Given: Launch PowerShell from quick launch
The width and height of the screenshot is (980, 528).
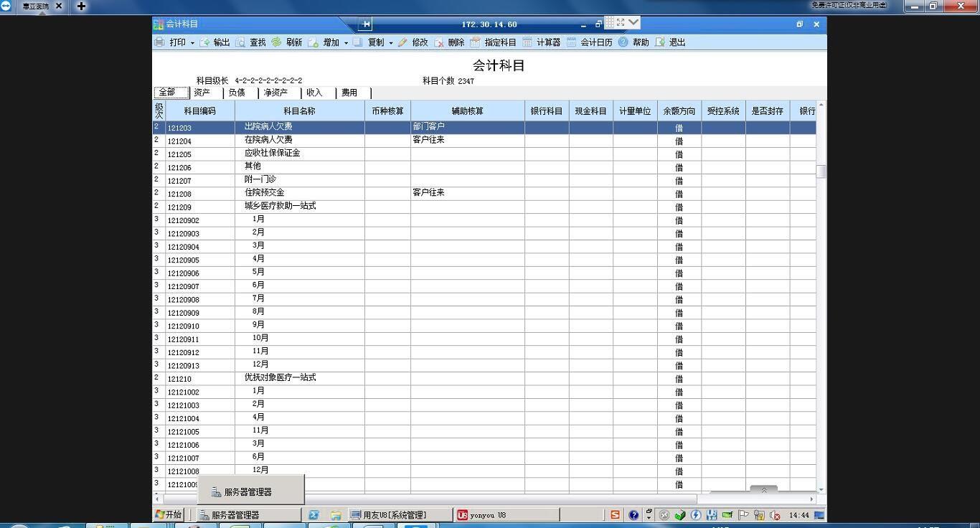Looking at the screenshot, I should 314,514.
